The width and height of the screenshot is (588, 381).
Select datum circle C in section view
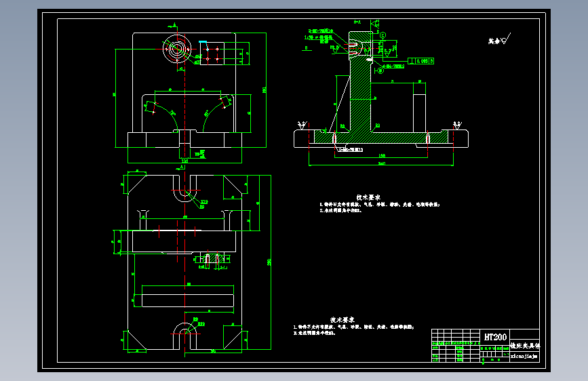(383, 35)
